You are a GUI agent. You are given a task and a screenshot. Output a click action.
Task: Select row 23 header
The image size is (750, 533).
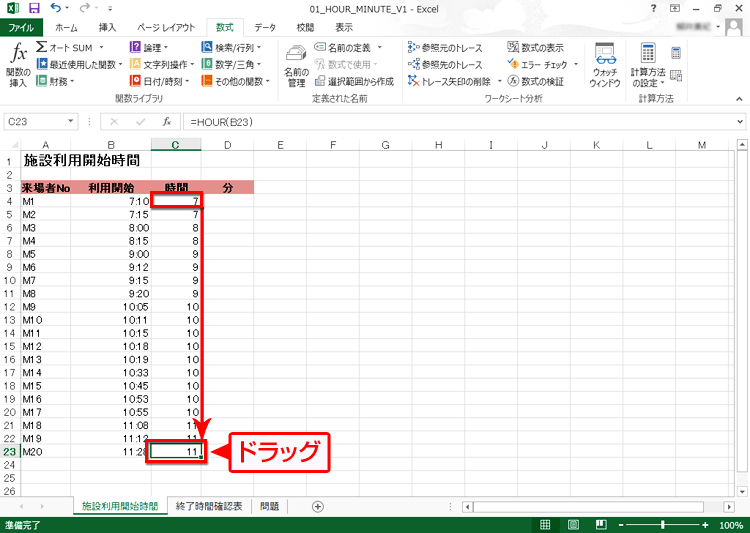[10, 451]
